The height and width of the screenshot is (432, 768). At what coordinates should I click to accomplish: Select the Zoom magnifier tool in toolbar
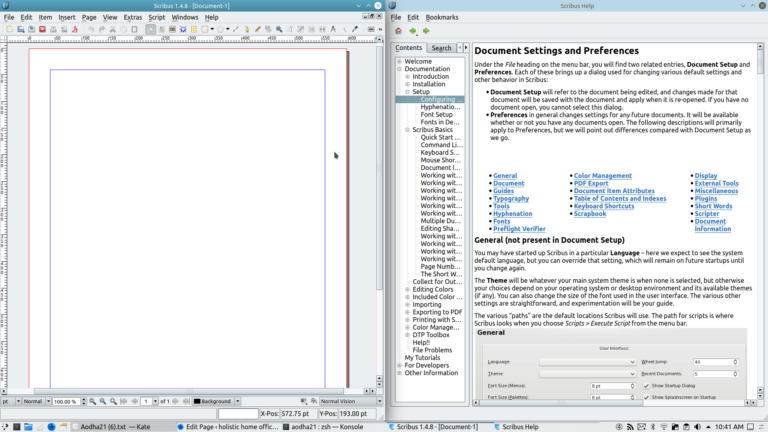pos(279,29)
